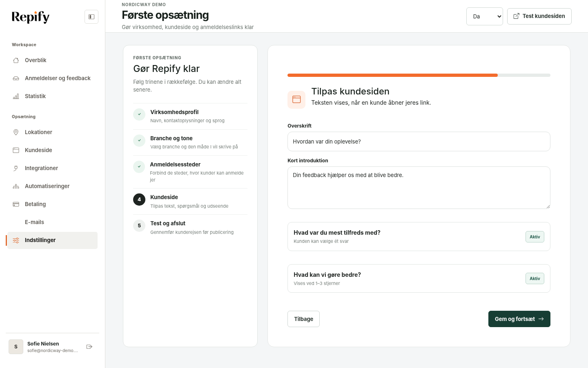The width and height of the screenshot is (588, 368).
Task: Click the S avatar of Sofie Nielsen
Action: coord(16,347)
